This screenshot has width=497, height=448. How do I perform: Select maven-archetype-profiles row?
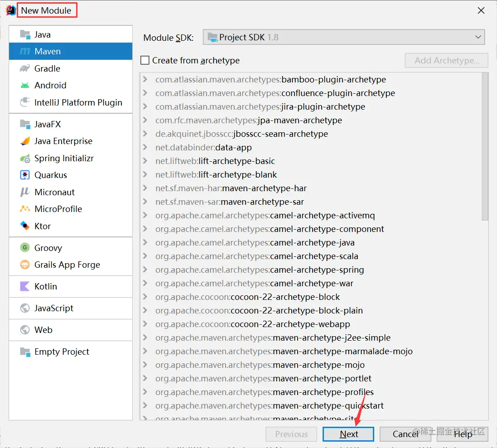(x=311, y=392)
